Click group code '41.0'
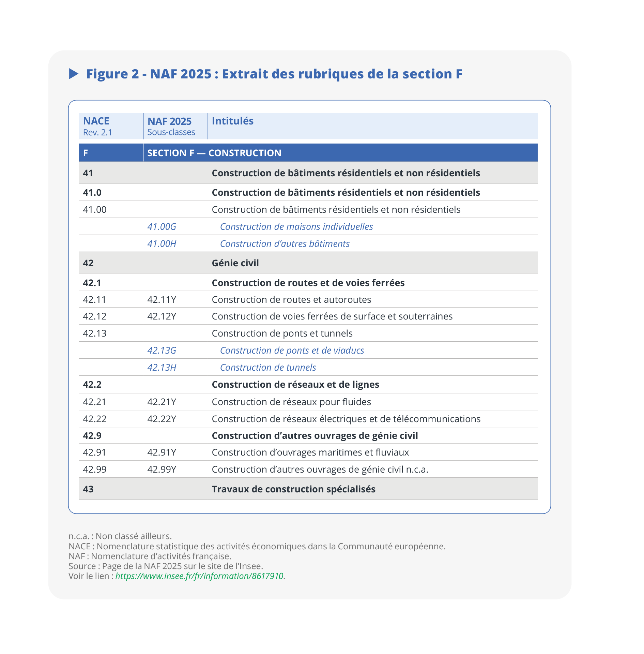644x654 pixels. coord(92,192)
